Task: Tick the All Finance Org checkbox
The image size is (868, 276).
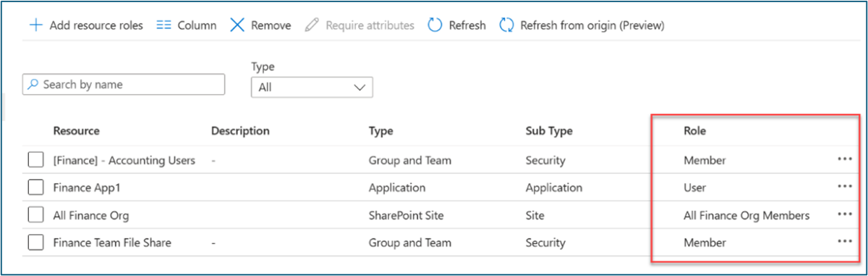Action: pos(36,215)
